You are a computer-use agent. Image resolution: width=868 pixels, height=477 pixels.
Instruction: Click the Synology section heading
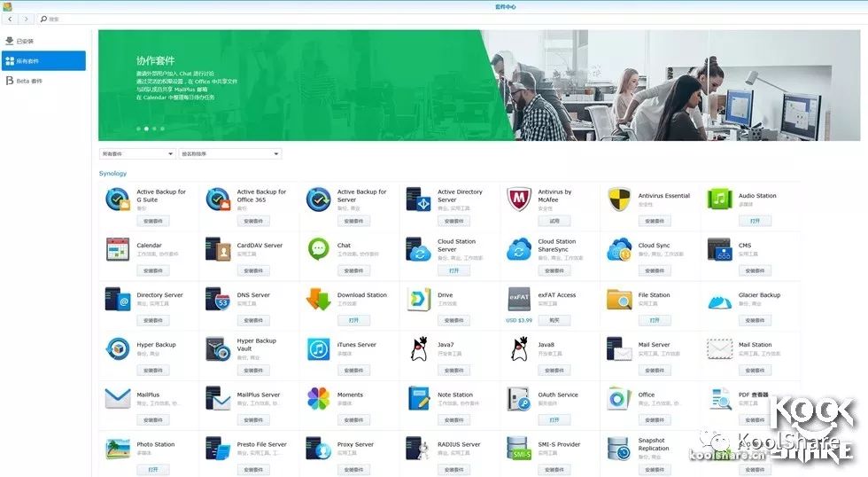coord(113,174)
